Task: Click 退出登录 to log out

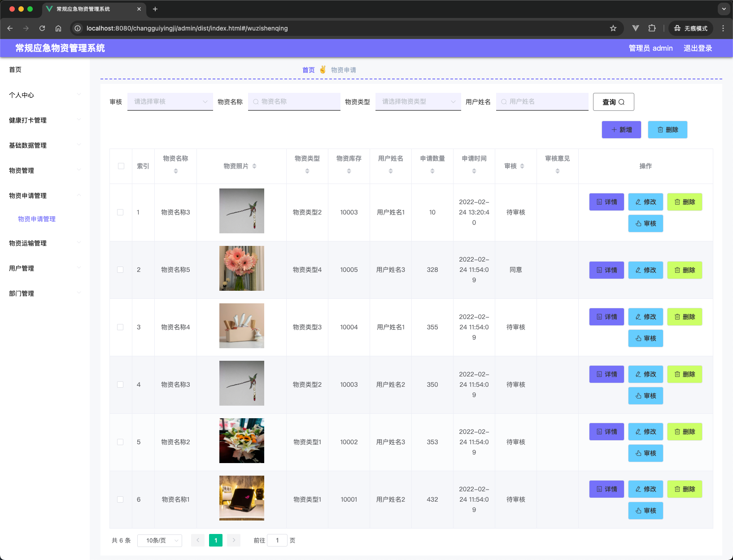Action: [698, 48]
